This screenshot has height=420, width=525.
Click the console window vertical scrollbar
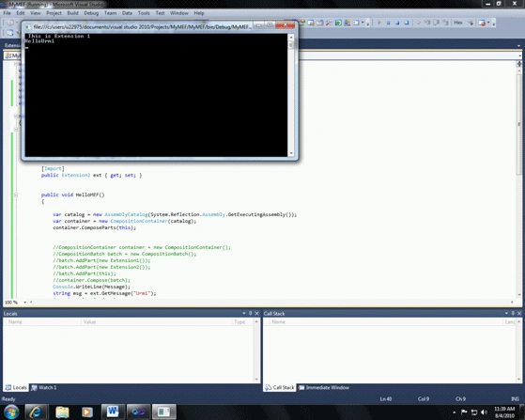point(291,95)
